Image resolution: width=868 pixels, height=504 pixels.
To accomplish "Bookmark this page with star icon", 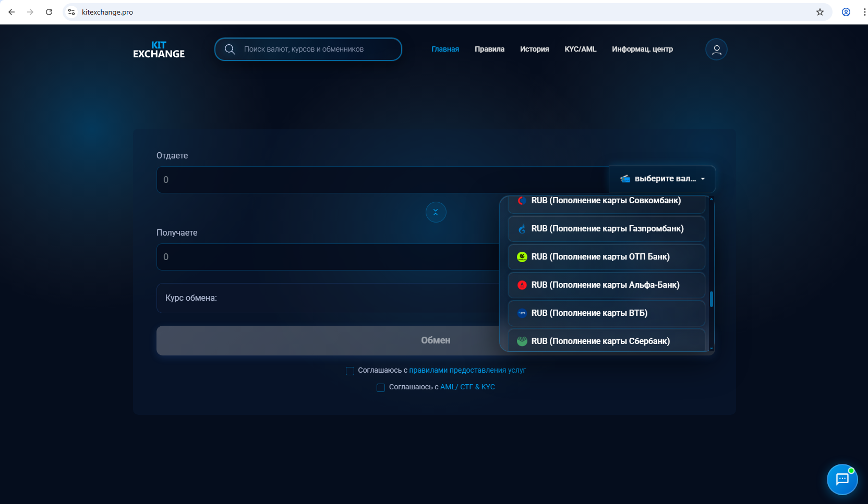I will [x=820, y=12].
